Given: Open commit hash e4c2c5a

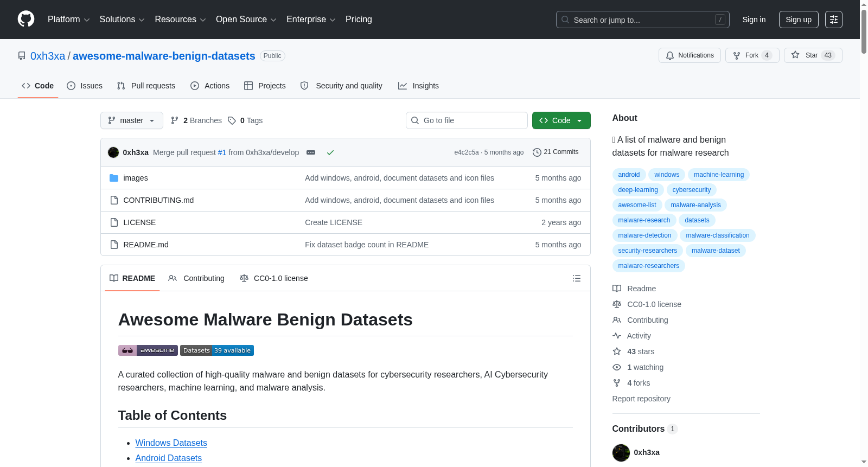Looking at the screenshot, I should point(467,152).
